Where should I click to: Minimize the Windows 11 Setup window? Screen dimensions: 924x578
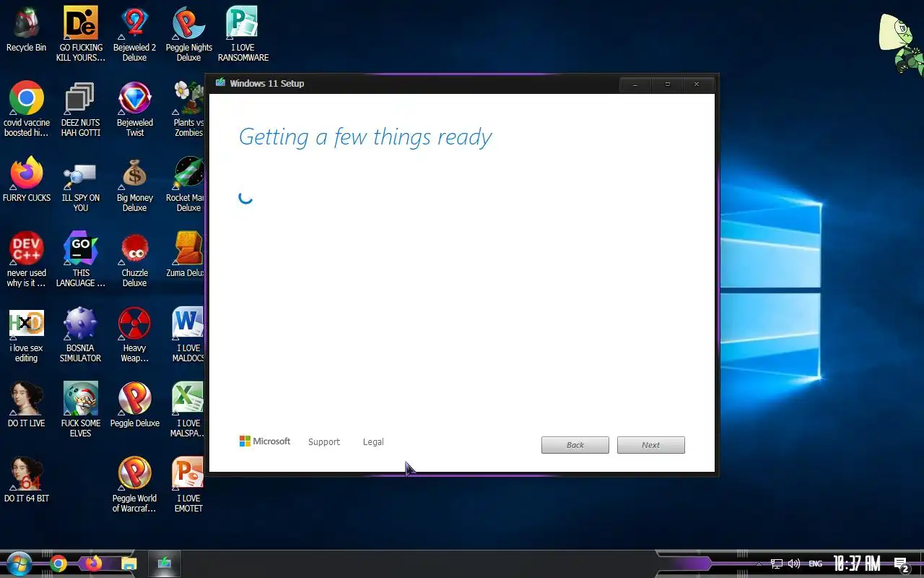coord(635,85)
